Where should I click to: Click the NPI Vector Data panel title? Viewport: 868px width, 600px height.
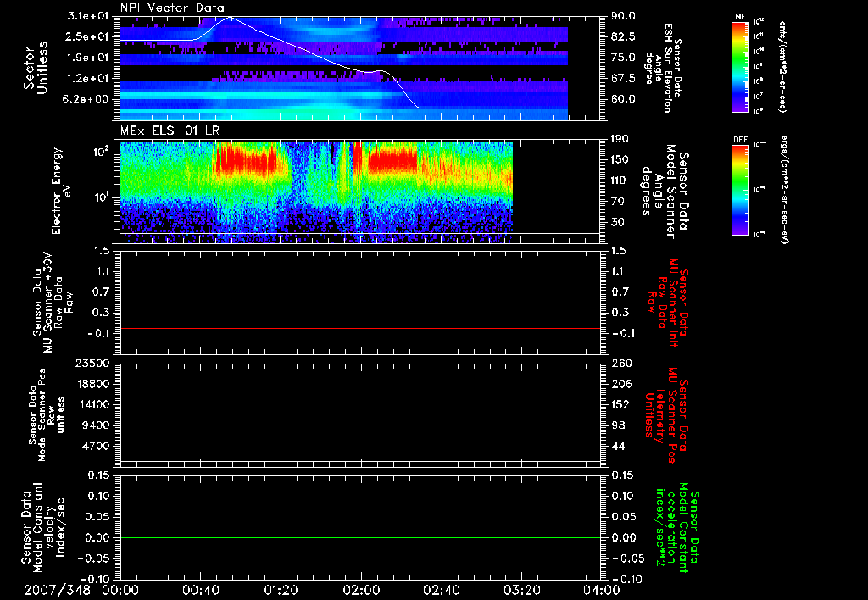tap(172, 8)
